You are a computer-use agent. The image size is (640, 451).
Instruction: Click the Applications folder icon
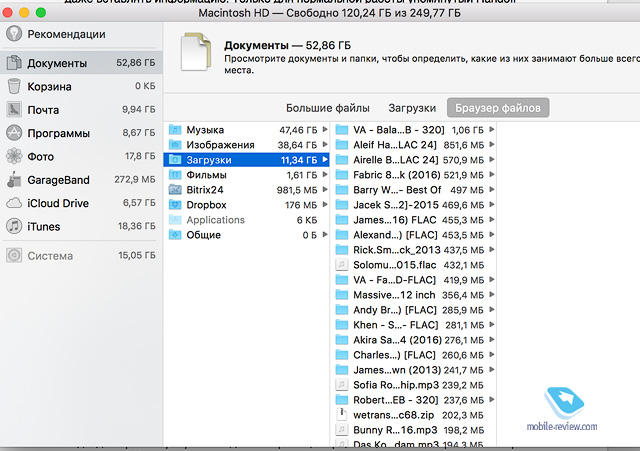[x=175, y=220]
